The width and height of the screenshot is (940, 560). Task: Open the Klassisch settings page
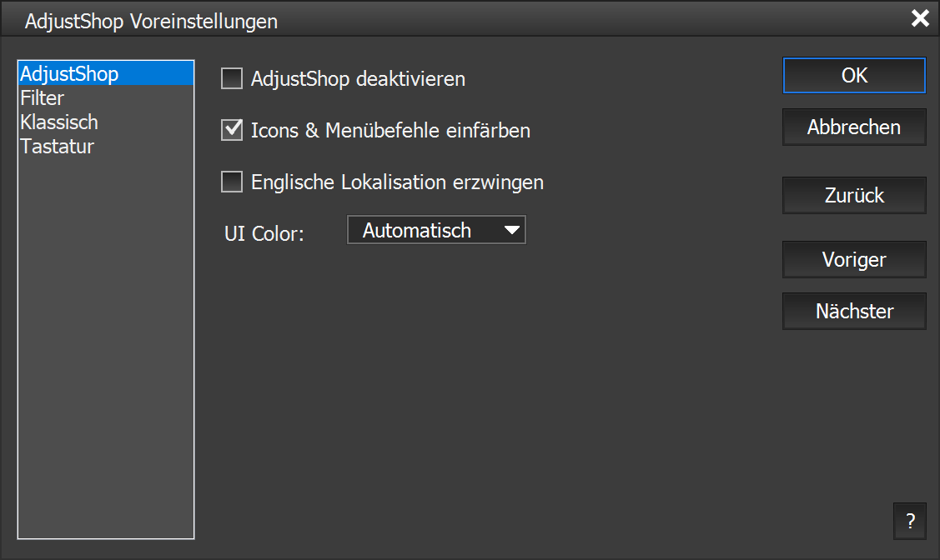[59, 122]
